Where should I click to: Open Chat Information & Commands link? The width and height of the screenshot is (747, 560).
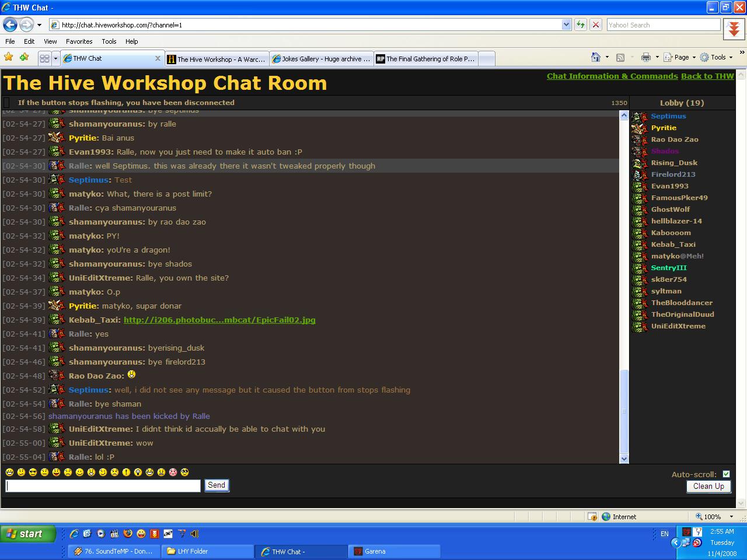click(612, 76)
